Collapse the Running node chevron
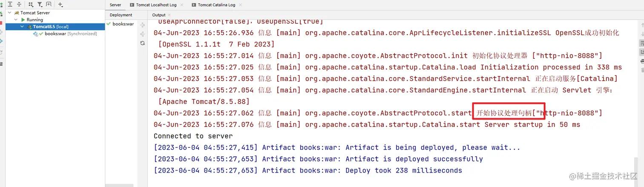Image resolution: width=644 pixels, height=187 pixels. 16,20
